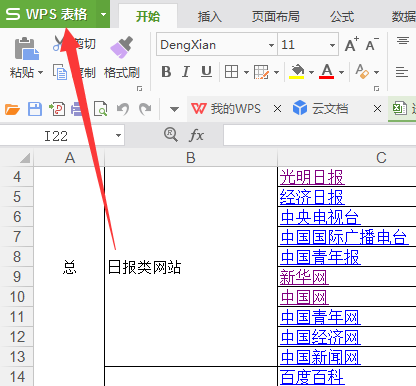
Task: Open the 光明日报 hyperlink
Action: pos(312,177)
